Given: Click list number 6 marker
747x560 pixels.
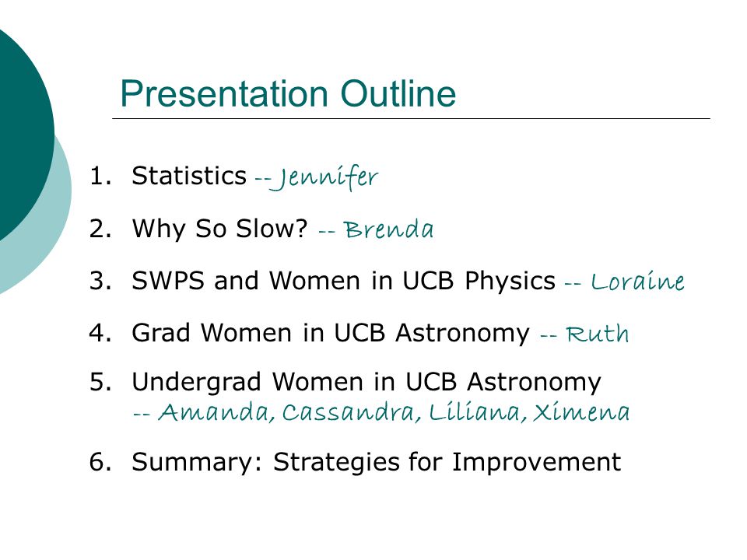Looking at the screenshot, I should point(100,462).
